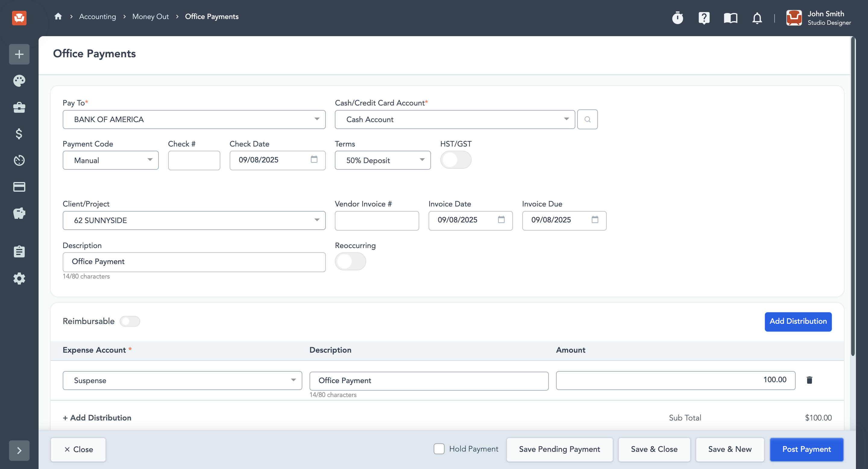868x469 pixels.
Task: Open the plus quick-add sidebar button
Action: point(19,54)
